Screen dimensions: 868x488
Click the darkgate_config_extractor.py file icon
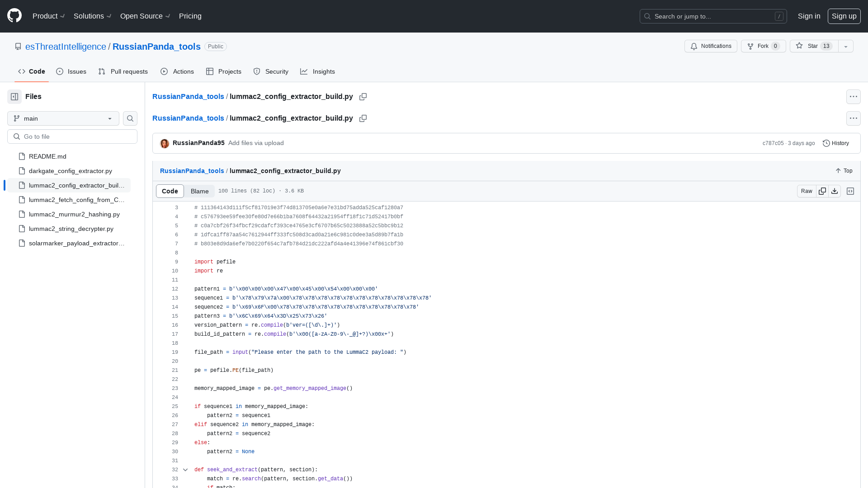point(22,171)
